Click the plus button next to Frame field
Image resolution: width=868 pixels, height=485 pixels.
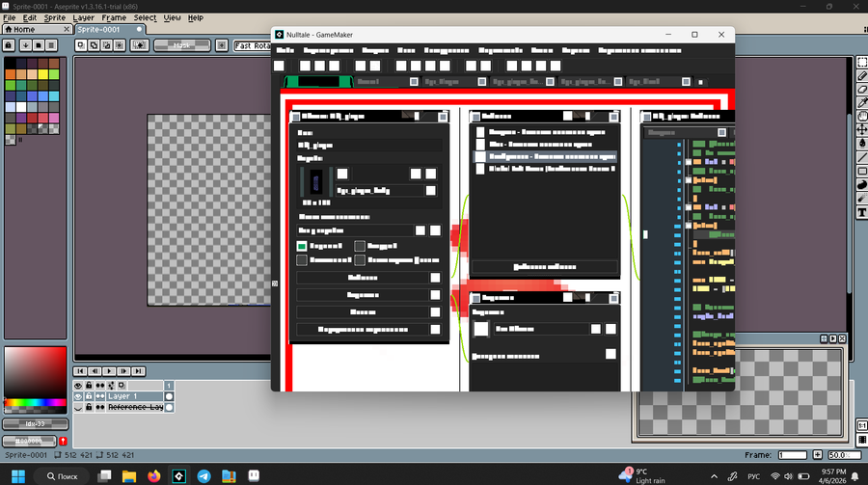pos(818,455)
